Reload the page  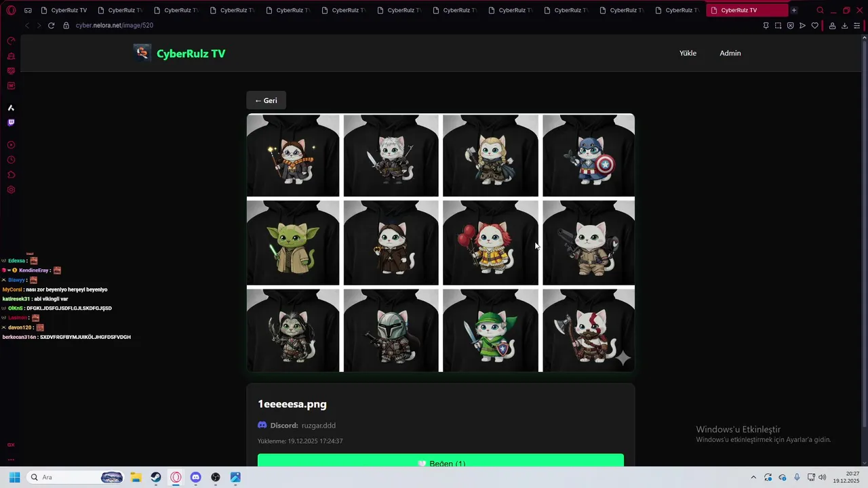(x=51, y=25)
